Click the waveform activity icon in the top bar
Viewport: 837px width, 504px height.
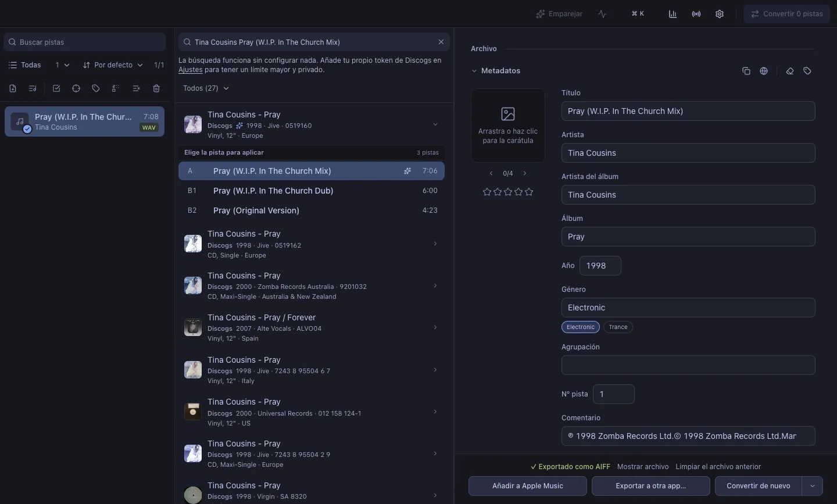(x=602, y=14)
